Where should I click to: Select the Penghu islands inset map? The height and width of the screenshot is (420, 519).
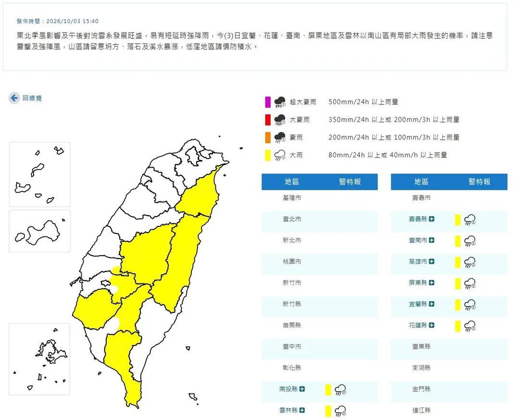pyautogui.click(x=40, y=359)
